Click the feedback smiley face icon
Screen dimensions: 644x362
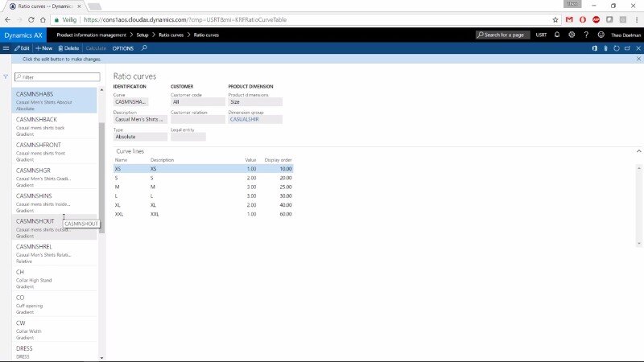(600, 35)
